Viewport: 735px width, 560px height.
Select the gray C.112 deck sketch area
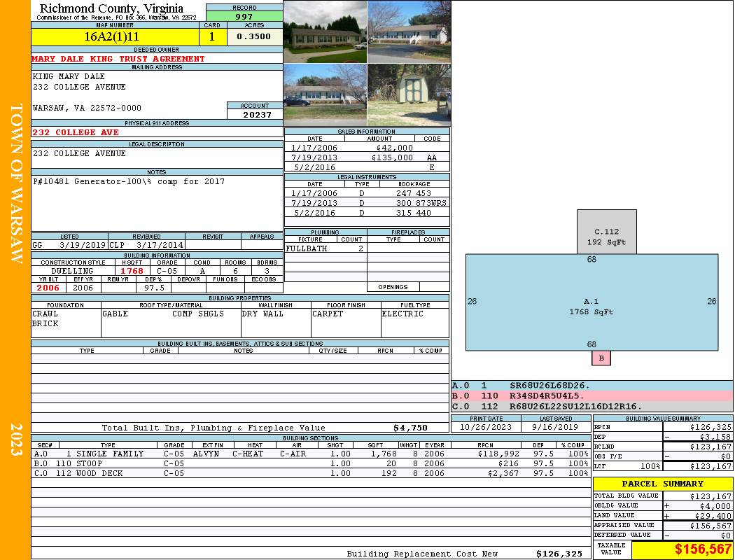pyautogui.click(x=606, y=232)
